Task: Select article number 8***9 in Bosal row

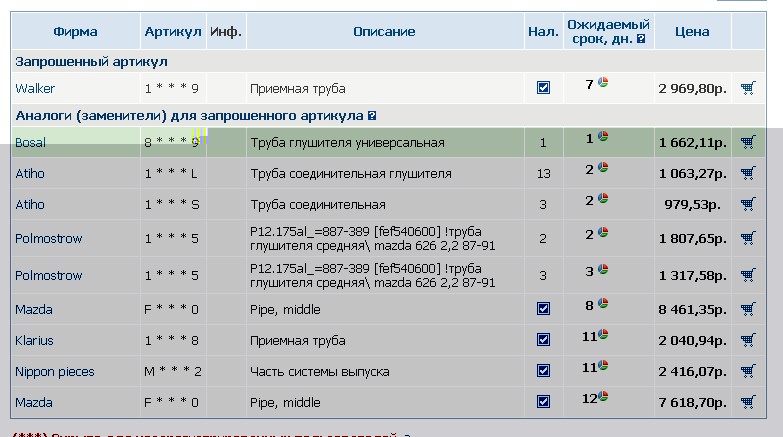Action: [172, 142]
